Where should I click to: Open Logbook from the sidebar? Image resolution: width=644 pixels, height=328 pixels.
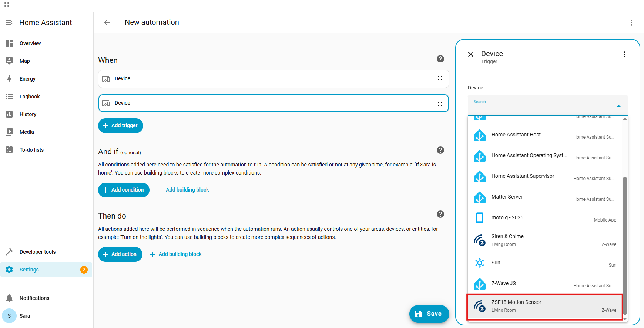coord(46,97)
